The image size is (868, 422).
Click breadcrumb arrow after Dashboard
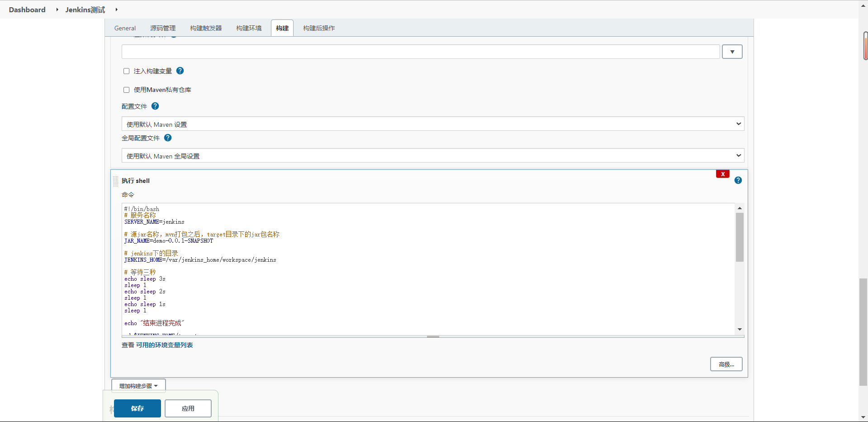pos(57,10)
